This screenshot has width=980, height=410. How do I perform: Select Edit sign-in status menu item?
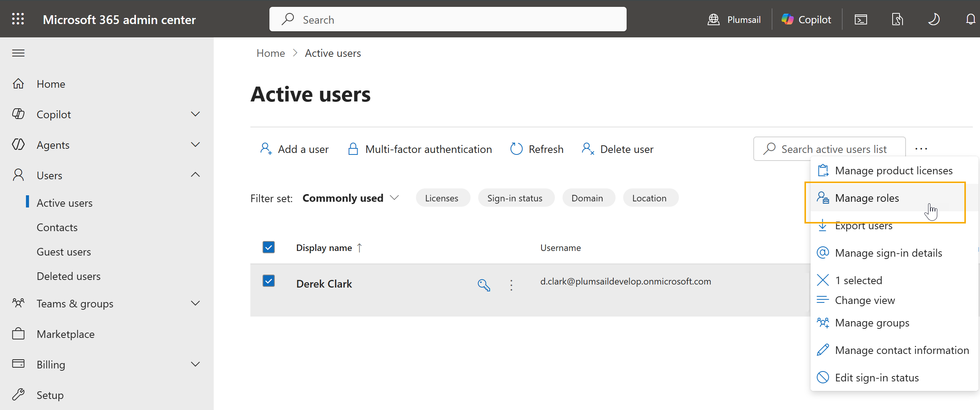coord(894,377)
